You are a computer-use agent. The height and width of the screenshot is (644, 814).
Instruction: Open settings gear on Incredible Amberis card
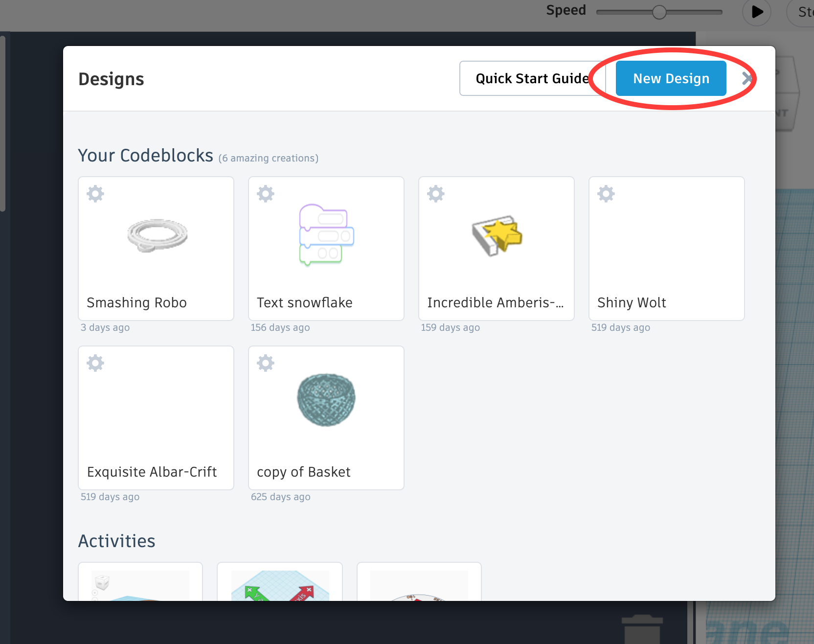[x=435, y=193]
